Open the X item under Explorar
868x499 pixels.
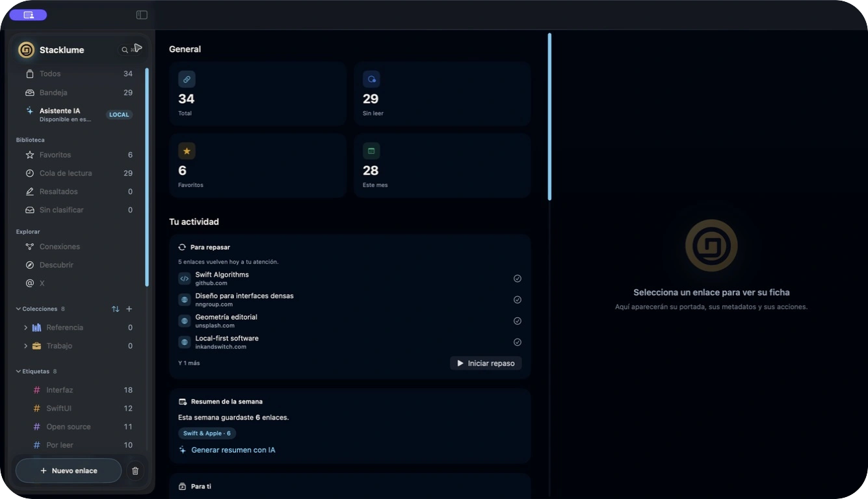79,283
